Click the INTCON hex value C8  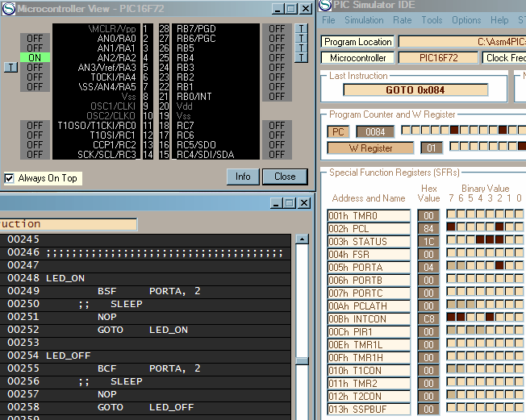coord(428,318)
